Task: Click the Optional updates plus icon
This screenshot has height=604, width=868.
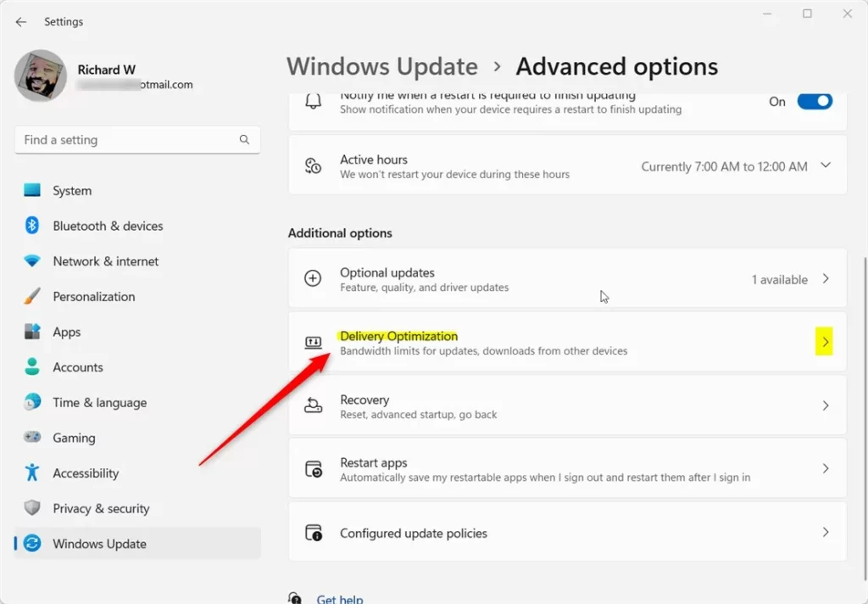Action: pyautogui.click(x=313, y=278)
